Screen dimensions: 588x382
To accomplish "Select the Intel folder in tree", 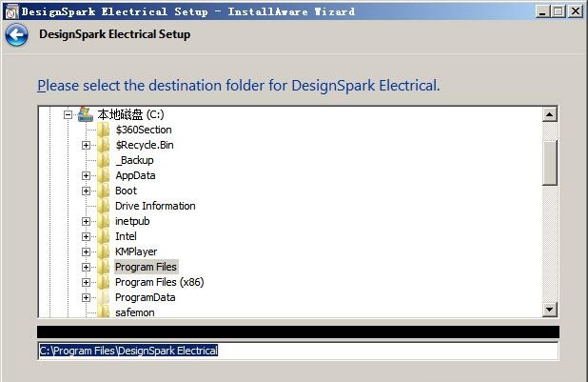I will (126, 236).
